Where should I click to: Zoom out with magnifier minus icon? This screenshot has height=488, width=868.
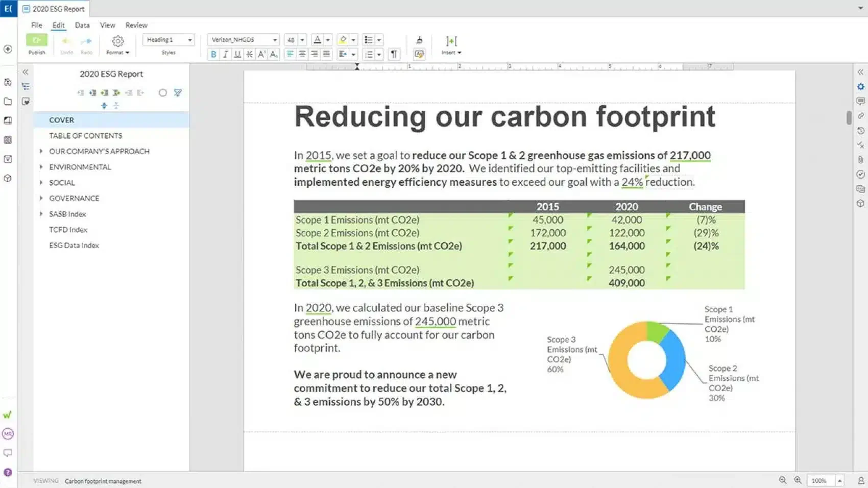click(783, 480)
